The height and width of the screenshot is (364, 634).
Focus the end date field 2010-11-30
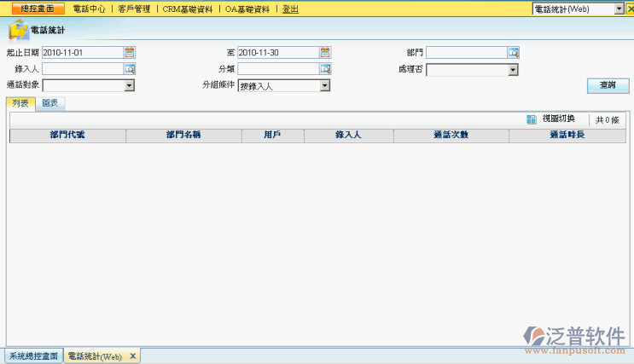278,52
